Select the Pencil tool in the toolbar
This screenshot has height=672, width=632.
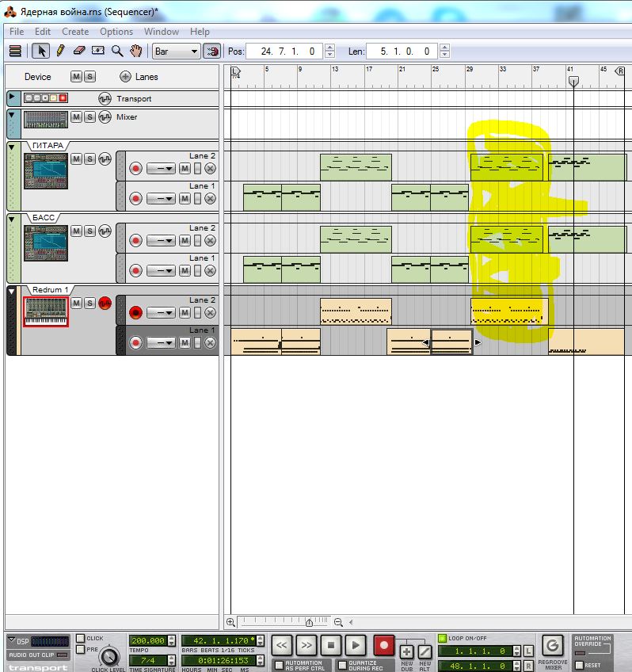59,51
